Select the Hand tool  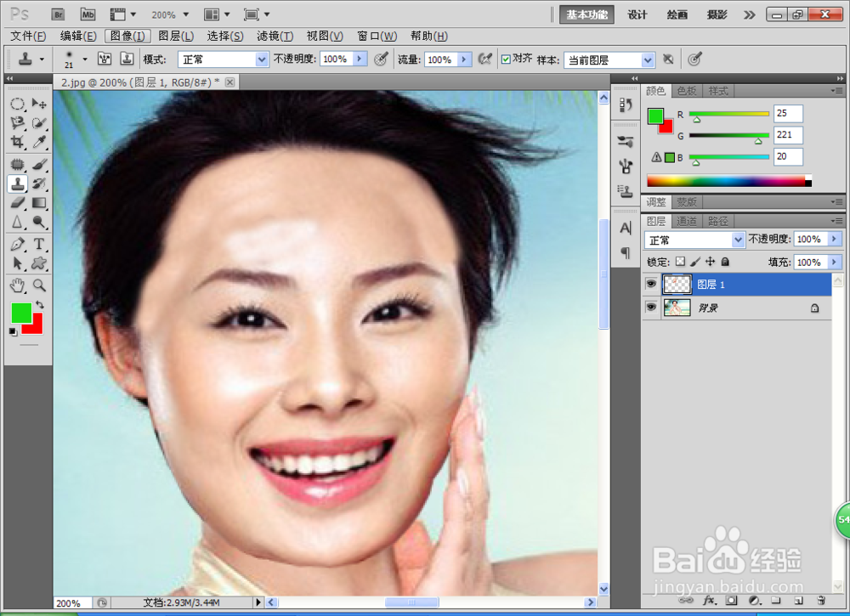point(17,285)
